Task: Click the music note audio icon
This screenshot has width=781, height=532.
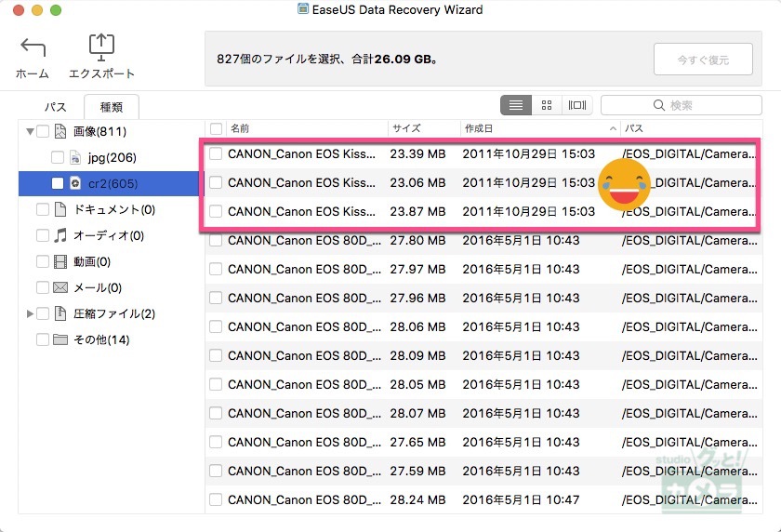Action: point(60,235)
